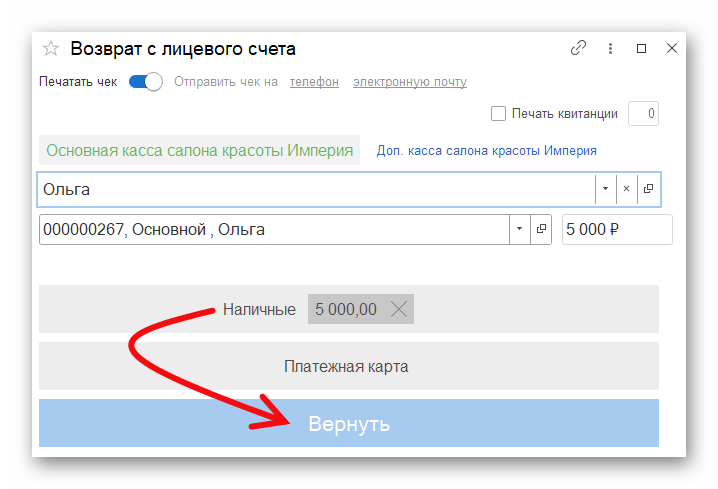Click the cash amount '5 000,00' value
The height and width of the screenshot is (489, 718).
(346, 309)
